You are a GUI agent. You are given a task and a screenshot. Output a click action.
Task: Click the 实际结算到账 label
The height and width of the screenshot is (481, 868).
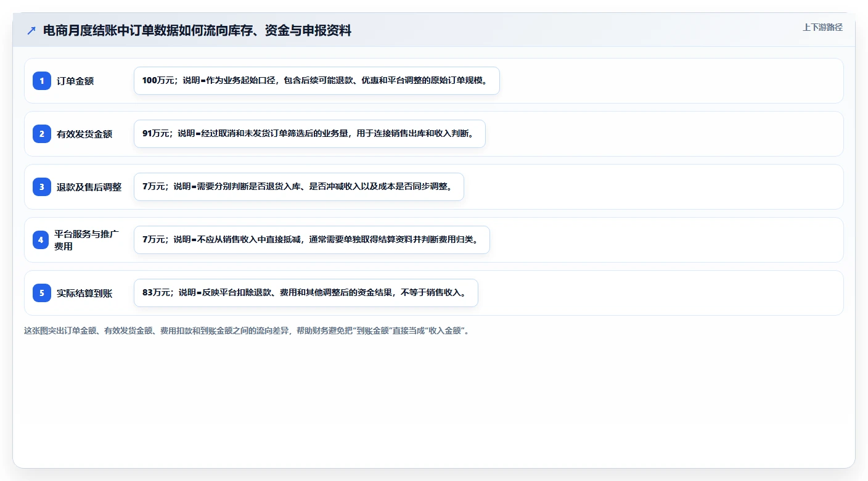(84, 293)
